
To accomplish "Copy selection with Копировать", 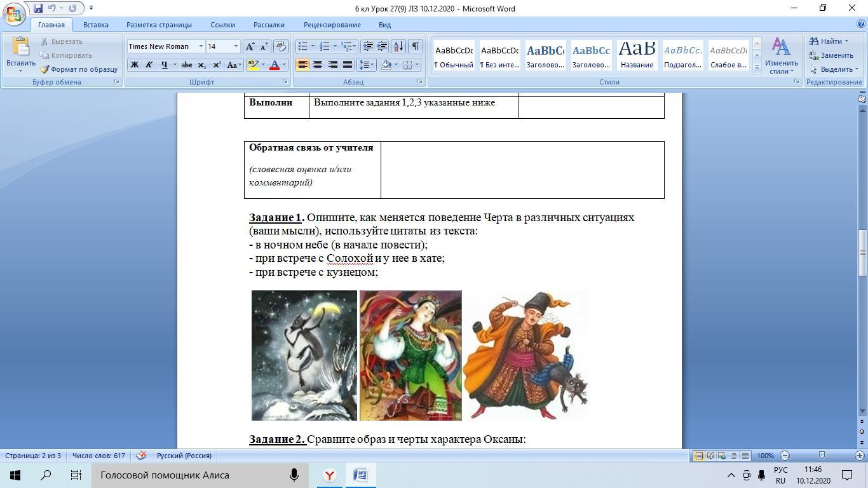I will 65,55.
